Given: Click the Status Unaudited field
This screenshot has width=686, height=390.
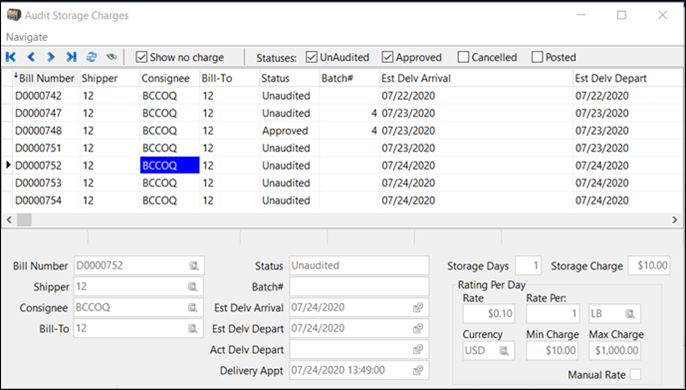Looking at the screenshot, I should (359, 266).
